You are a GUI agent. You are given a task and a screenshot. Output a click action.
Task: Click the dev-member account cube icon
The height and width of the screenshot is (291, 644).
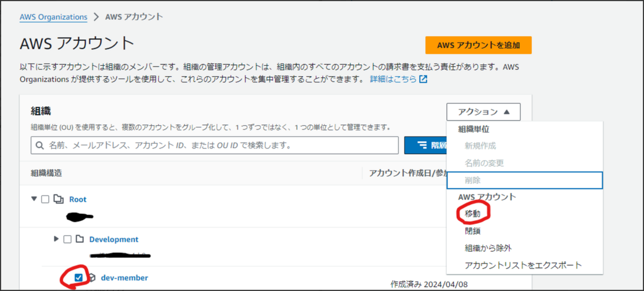(92, 278)
